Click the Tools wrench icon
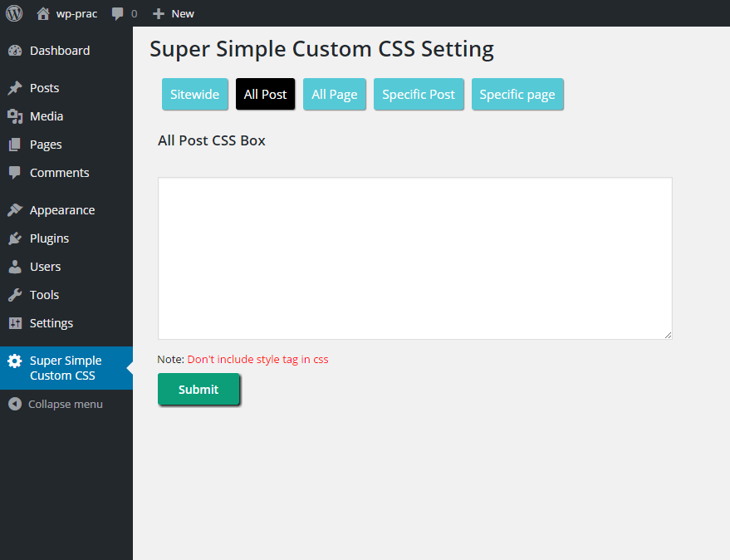Viewport: 730px width, 560px height. (x=15, y=295)
